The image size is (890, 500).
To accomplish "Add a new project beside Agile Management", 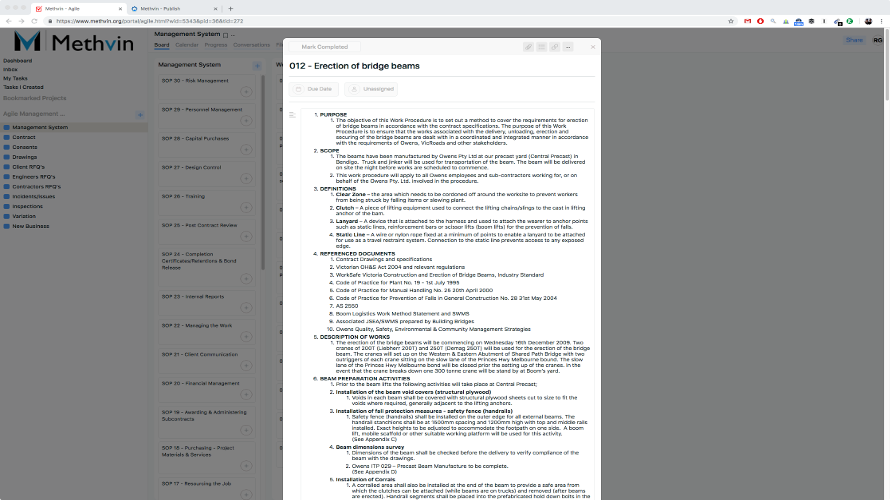I will click(x=140, y=114).
